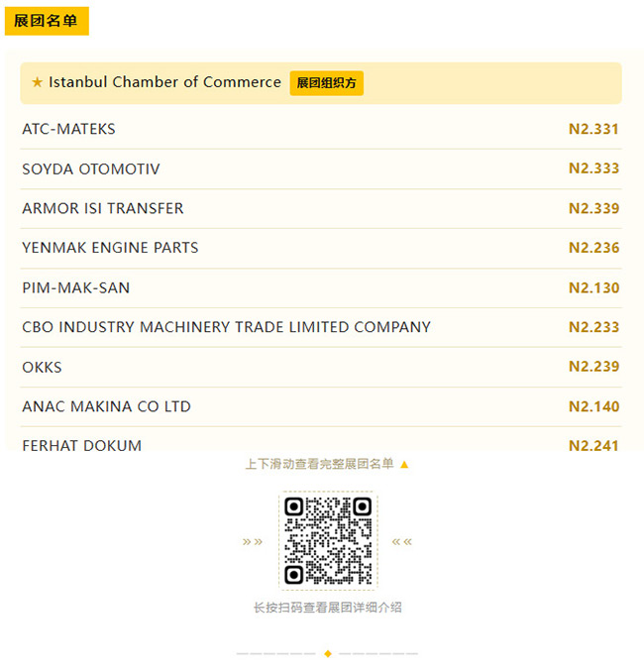Open Istanbul Chamber of Commerce title

pyautogui.click(x=165, y=82)
